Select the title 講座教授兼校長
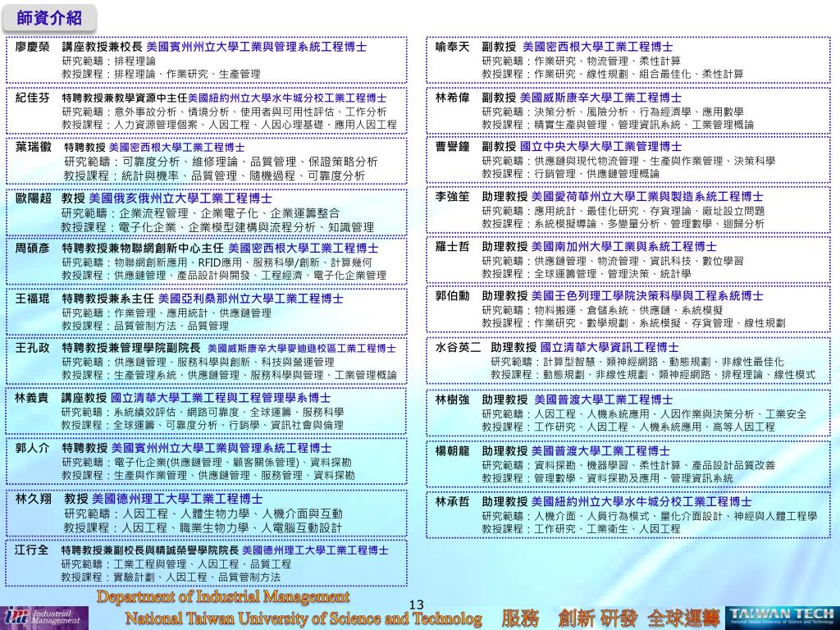The width and height of the screenshot is (840, 630). coord(102,47)
